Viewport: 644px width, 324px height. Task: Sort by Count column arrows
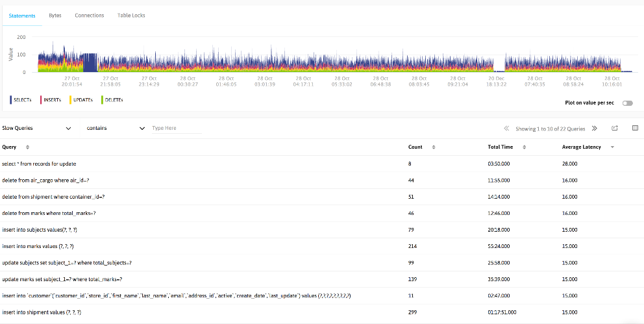432,147
